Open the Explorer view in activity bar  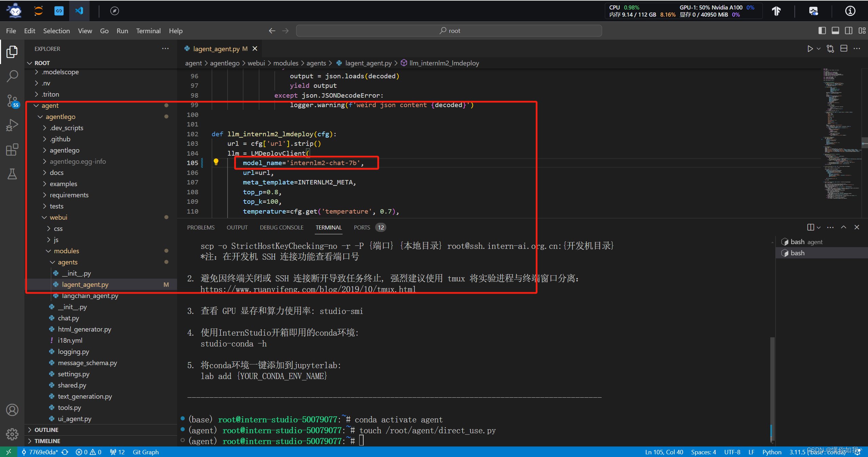coord(12,52)
